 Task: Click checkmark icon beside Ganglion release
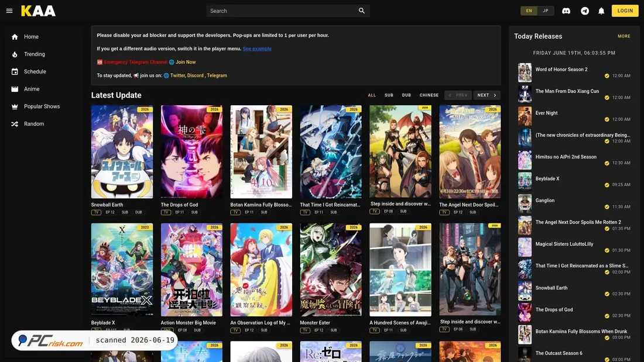[607, 207]
